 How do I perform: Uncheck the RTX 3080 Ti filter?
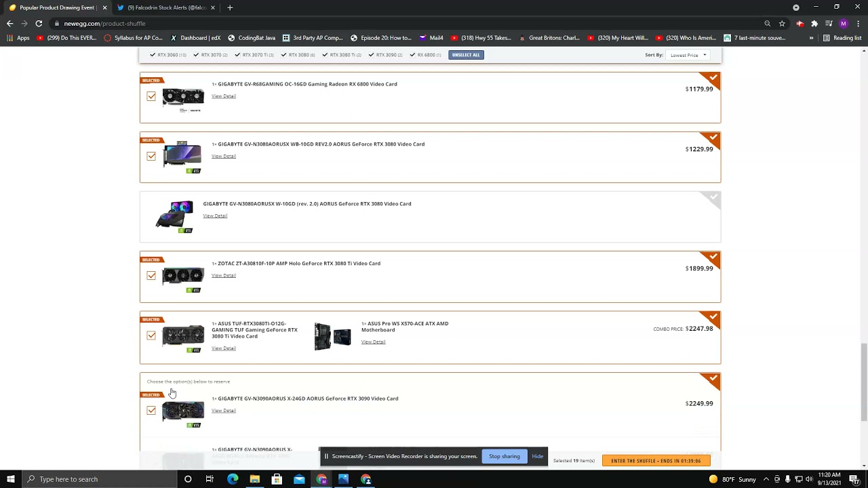click(x=325, y=55)
